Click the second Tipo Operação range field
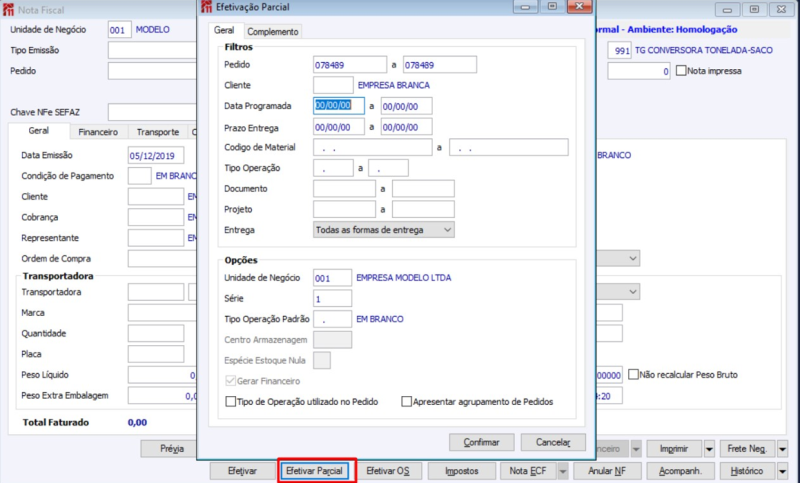 click(388, 168)
